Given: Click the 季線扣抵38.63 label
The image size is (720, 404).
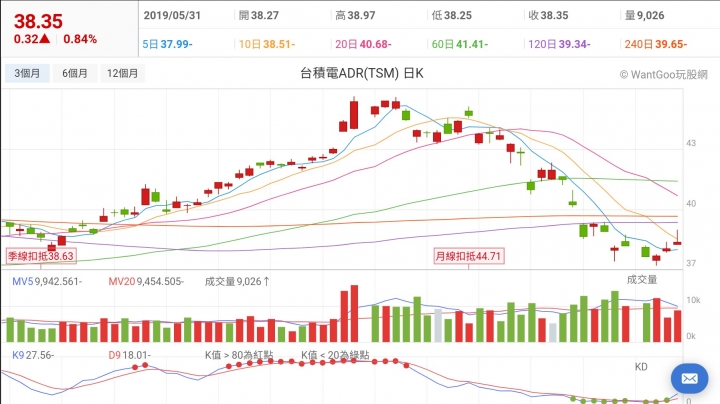Looking at the screenshot, I should 41,256.
